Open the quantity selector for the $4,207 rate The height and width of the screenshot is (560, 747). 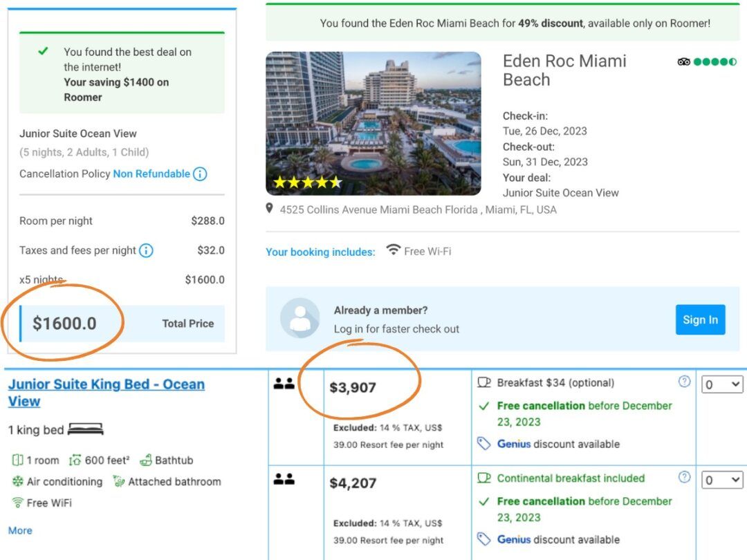(721, 480)
